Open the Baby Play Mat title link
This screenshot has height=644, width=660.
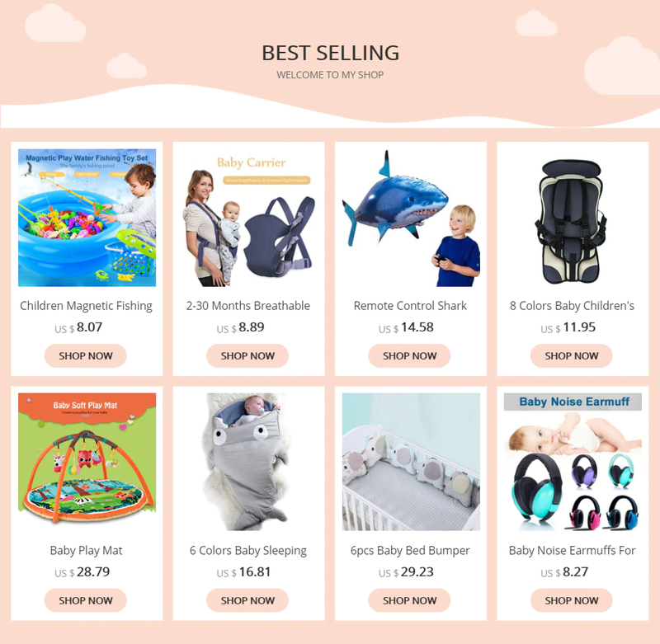[x=87, y=551]
